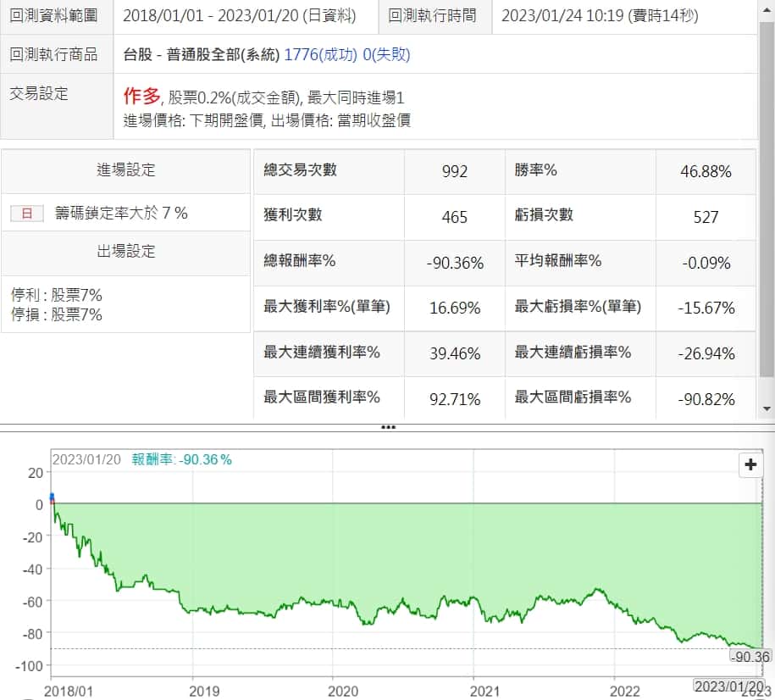The image size is (775, 700).
Task: Click the 勝率% value 46.88% cell
Action: click(706, 171)
